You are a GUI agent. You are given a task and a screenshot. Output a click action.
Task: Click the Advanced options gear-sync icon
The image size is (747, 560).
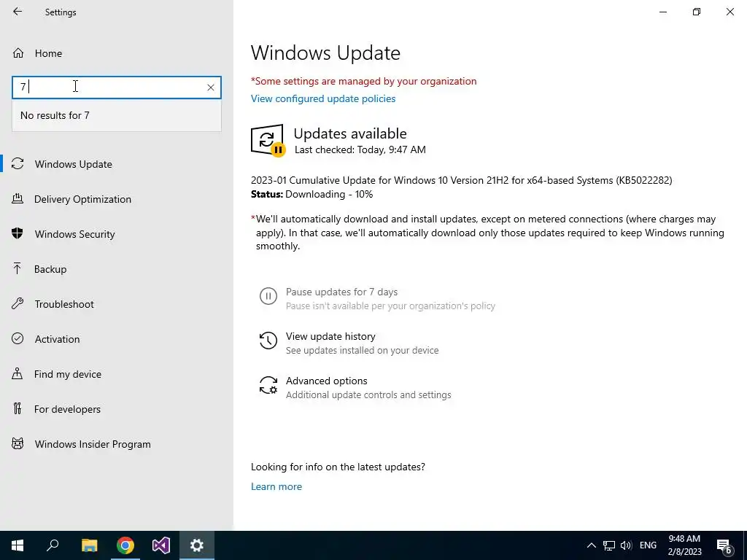pyautogui.click(x=268, y=385)
